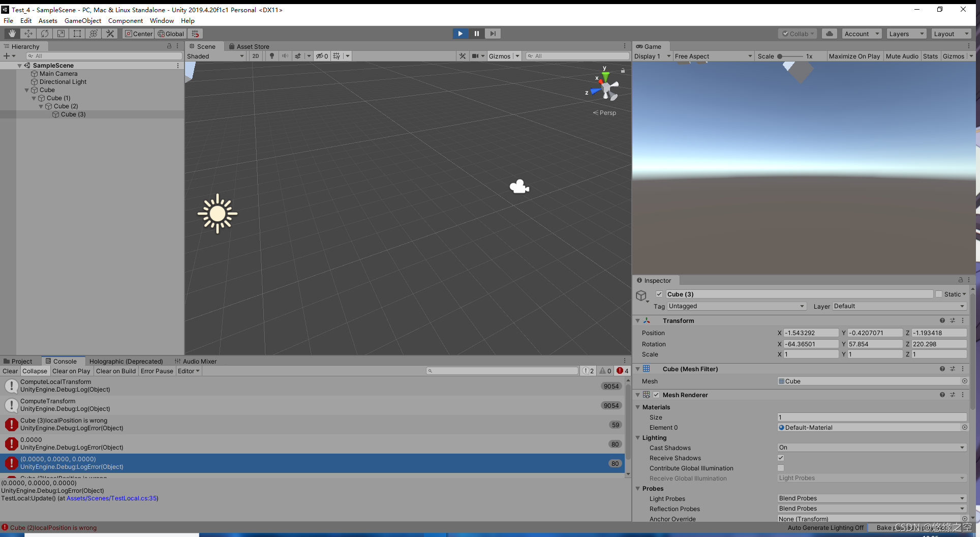The image size is (980, 537).
Task: Open the Tag Untagged dropdown
Action: tap(737, 306)
